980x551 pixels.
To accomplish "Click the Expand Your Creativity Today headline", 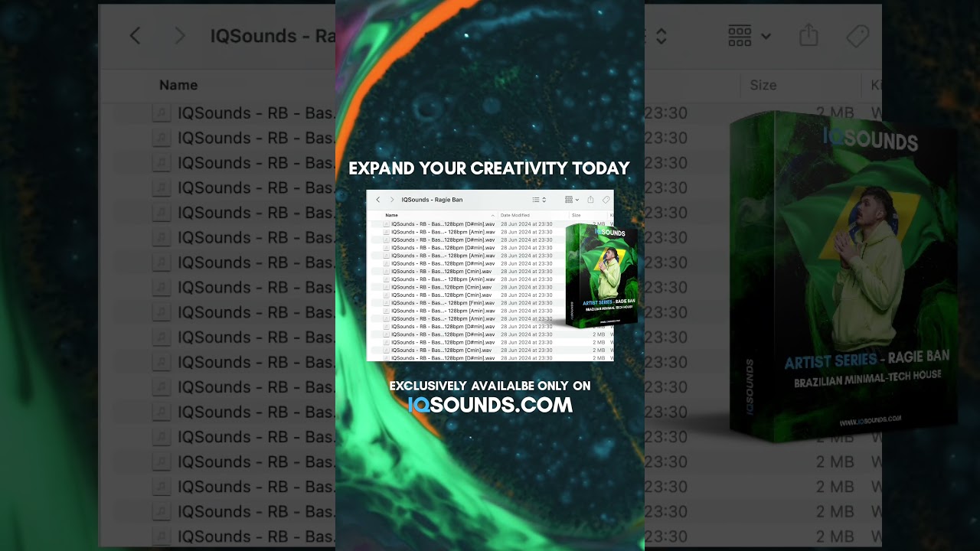I will click(489, 168).
